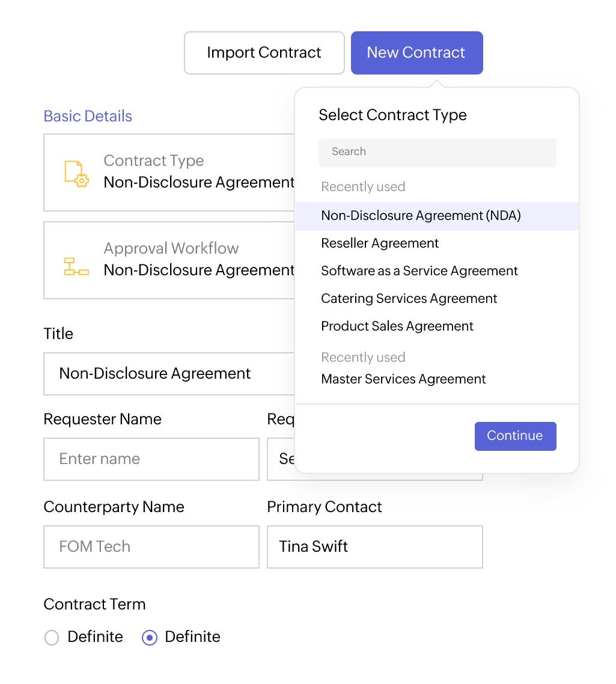Select Product Sales Agreement from list
The height and width of the screenshot is (684, 616).
click(x=397, y=326)
